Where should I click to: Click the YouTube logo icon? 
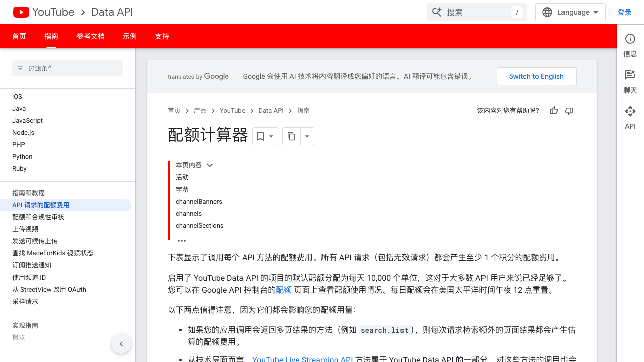click(x=21, y=12)
